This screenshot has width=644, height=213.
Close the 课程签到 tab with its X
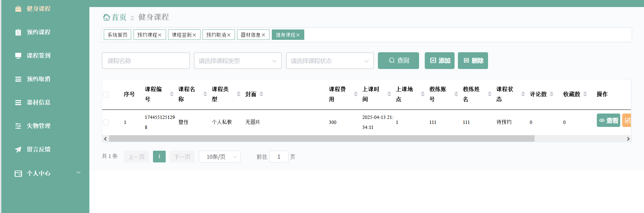[x=194, y=35]
